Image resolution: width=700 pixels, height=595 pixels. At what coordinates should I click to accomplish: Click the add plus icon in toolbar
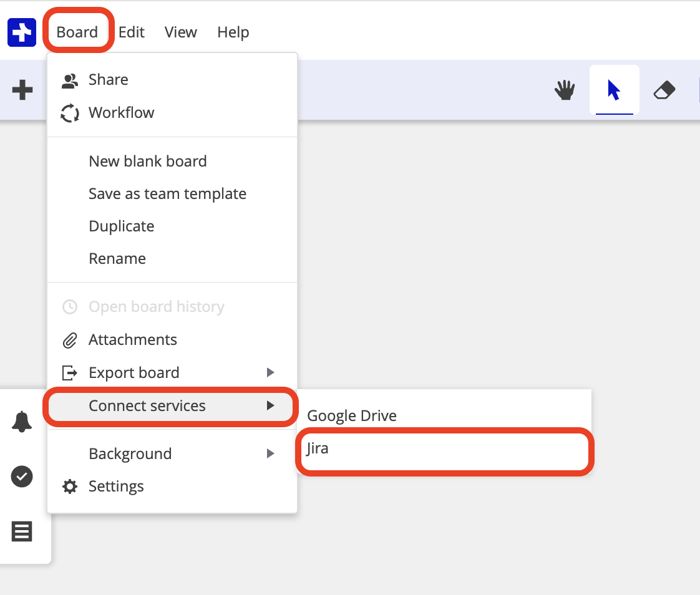point(22,90)
